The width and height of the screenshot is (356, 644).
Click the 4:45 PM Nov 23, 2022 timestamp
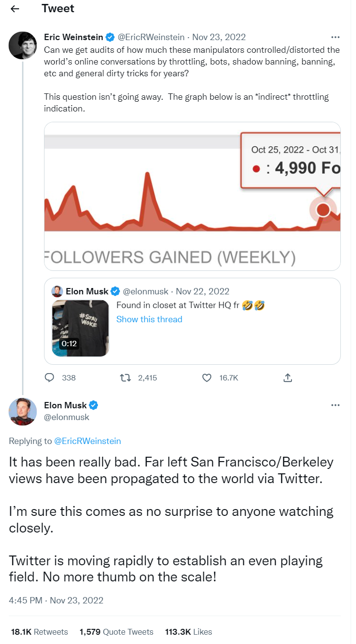pos(56,600)
